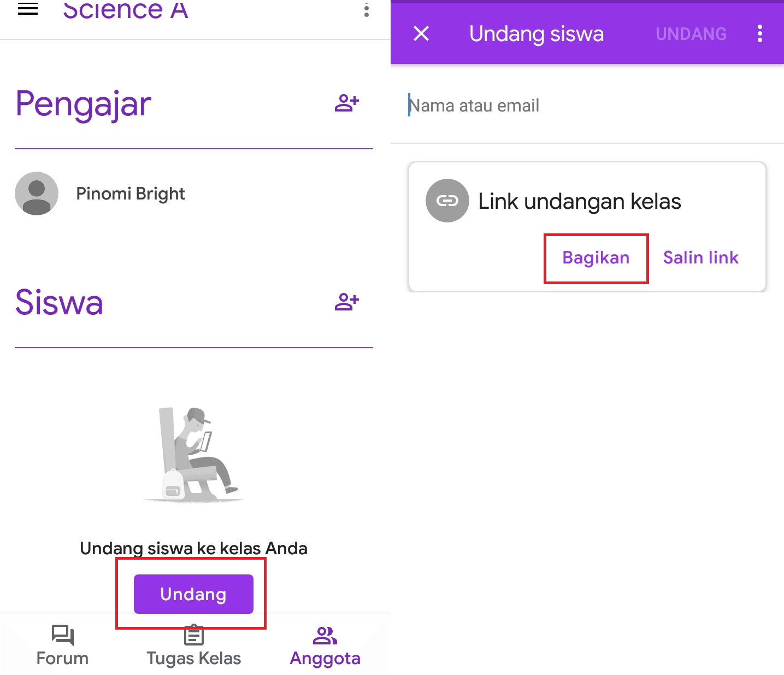Click the Pengajar section heading
The width and height of the screenshot is (784, 675).
[83, 103]
